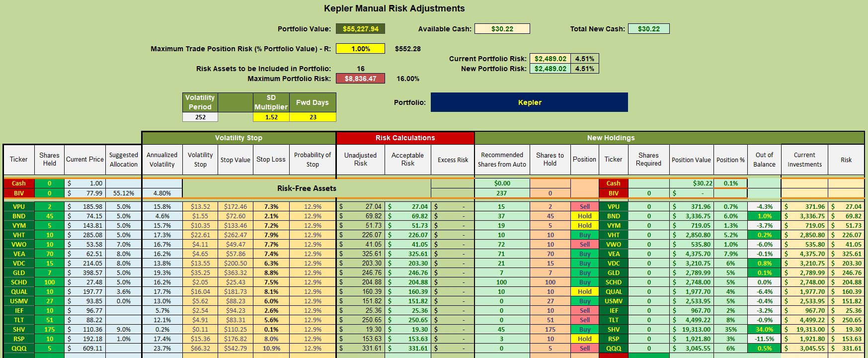Select Cash position percent 0.1%
The height and width of the screenshot is (358, 868).
[730, 183]
